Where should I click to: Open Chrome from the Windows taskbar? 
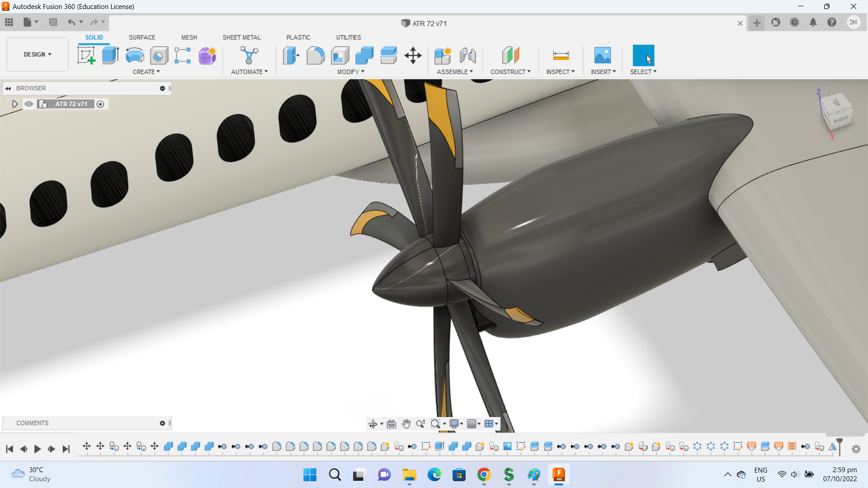pos(484,475)
